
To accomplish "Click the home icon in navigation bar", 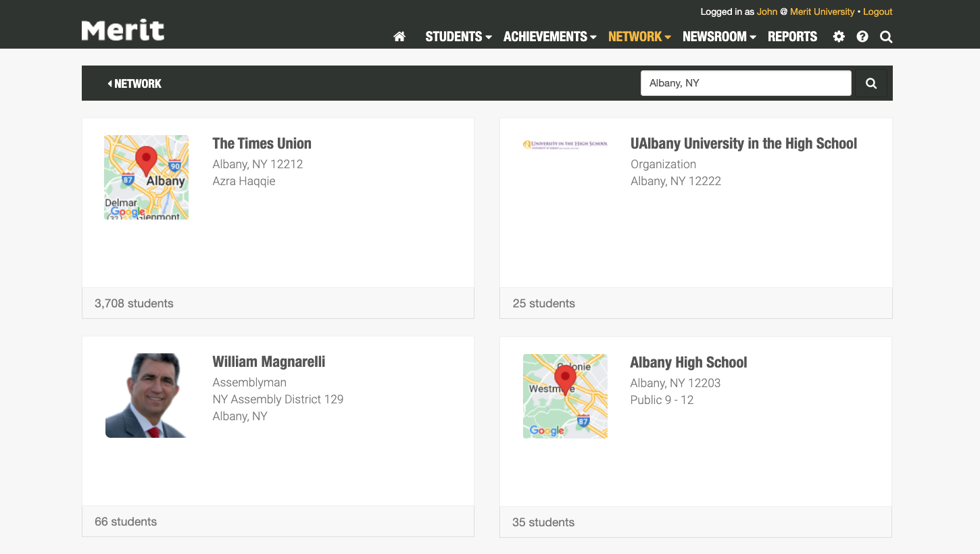I will click(x=399, y=36).
